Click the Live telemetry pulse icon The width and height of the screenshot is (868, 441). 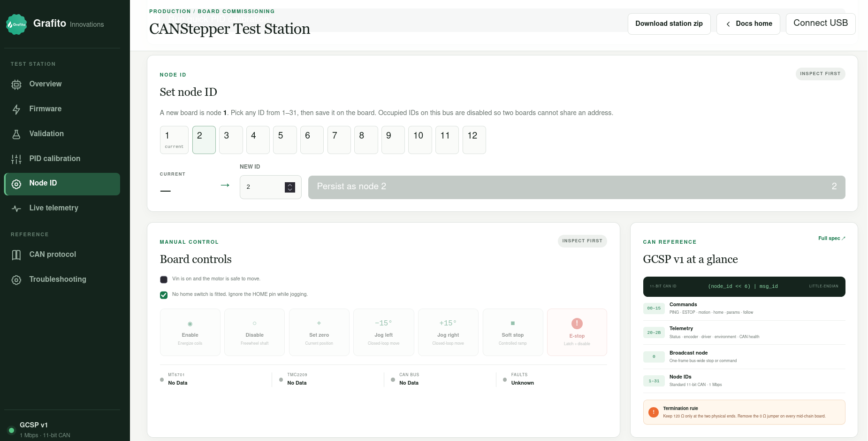click(16, 209)
